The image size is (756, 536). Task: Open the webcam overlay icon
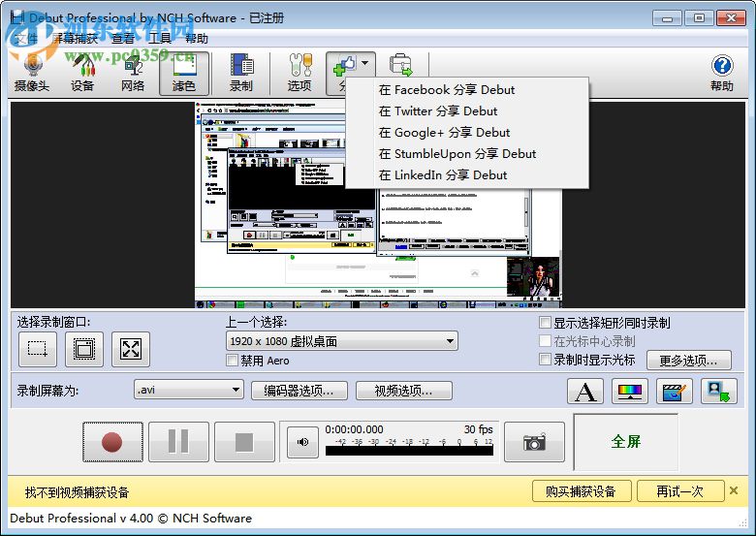click(x=719, y=391)
